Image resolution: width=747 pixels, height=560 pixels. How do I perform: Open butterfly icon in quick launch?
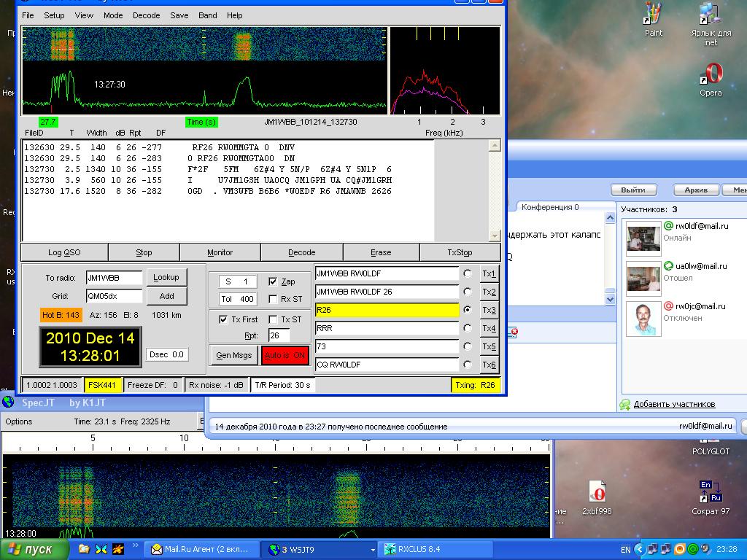101,550
